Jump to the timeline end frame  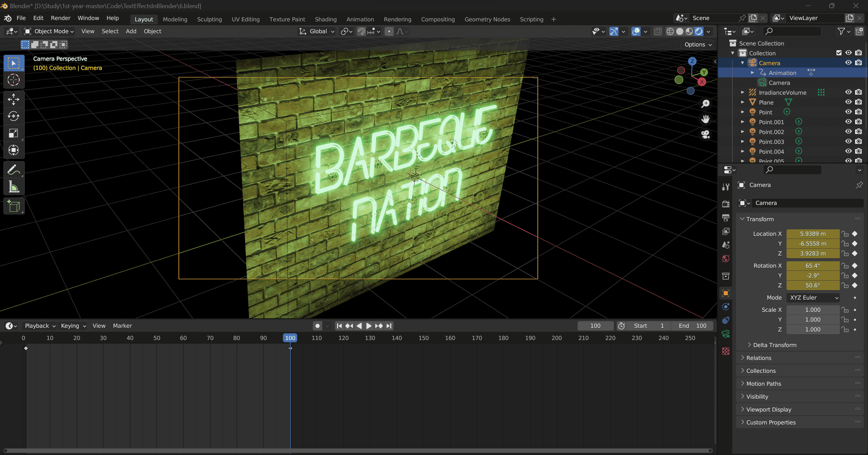pyautogui.click(x=389, y=326)
